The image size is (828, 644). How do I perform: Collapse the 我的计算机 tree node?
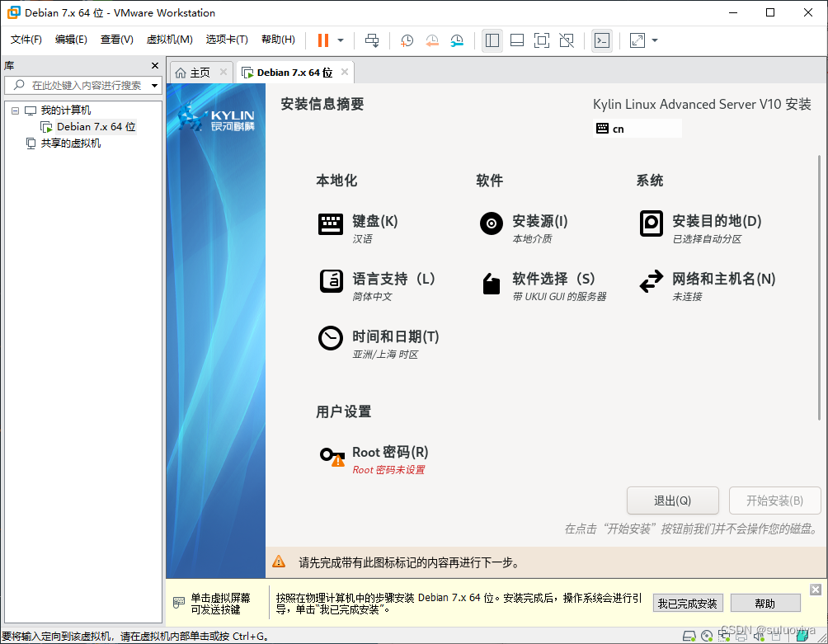14,110
